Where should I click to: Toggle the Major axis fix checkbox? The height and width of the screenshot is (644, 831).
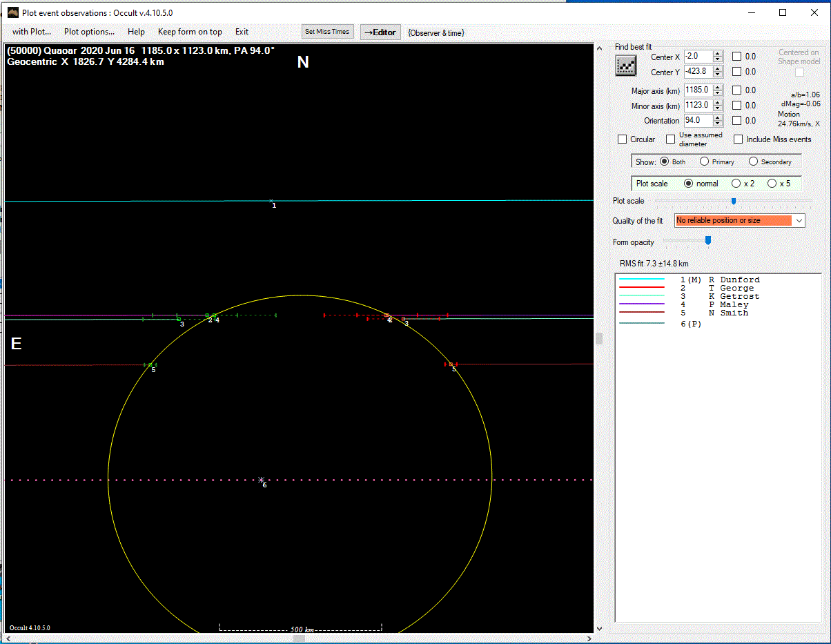(737, 90)
